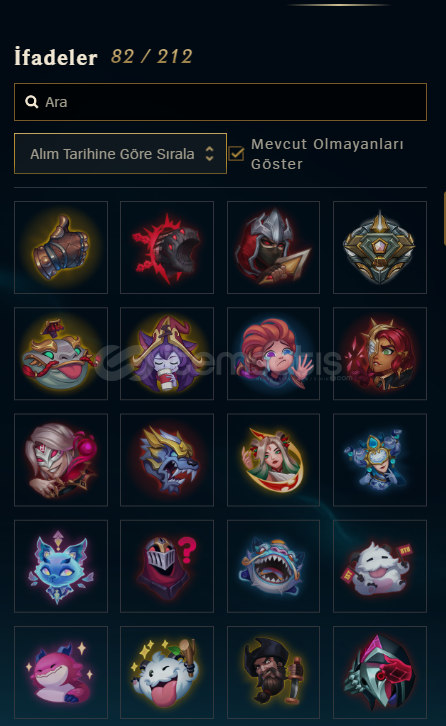The width and height of the screenshot is (446, 726).
Task: Uncheck Mevcut Olmayanları Göster checkbox
Action: [x=236, y=154]
